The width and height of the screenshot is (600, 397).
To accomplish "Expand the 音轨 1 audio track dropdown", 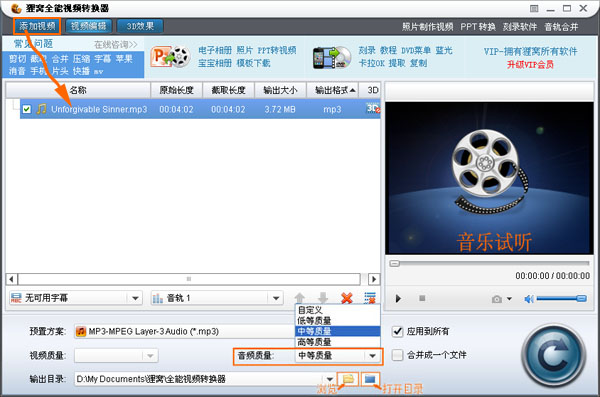I will 217,298.
